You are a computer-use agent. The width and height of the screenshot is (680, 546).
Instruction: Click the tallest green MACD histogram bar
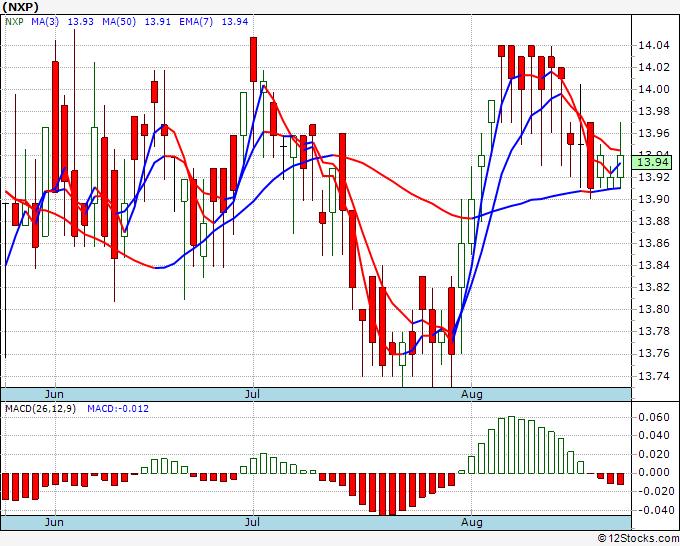511,445
